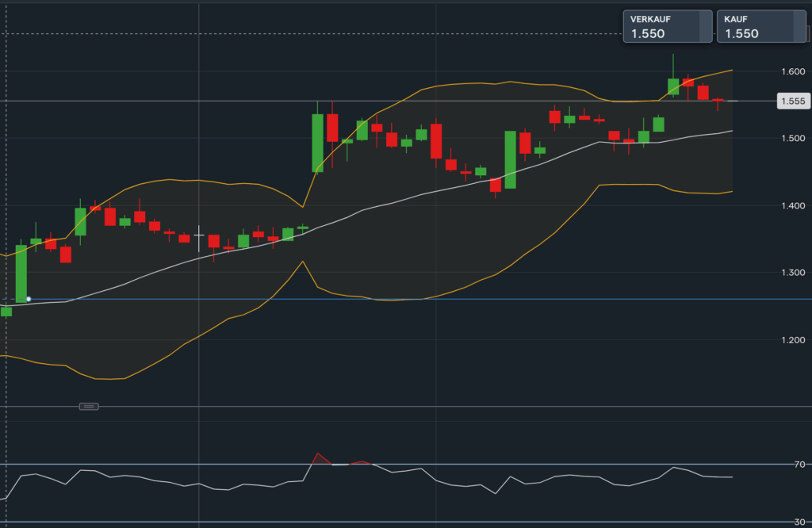Click the current price label 1.555
Screen dimensions: 812x528
tap(792, 101)
